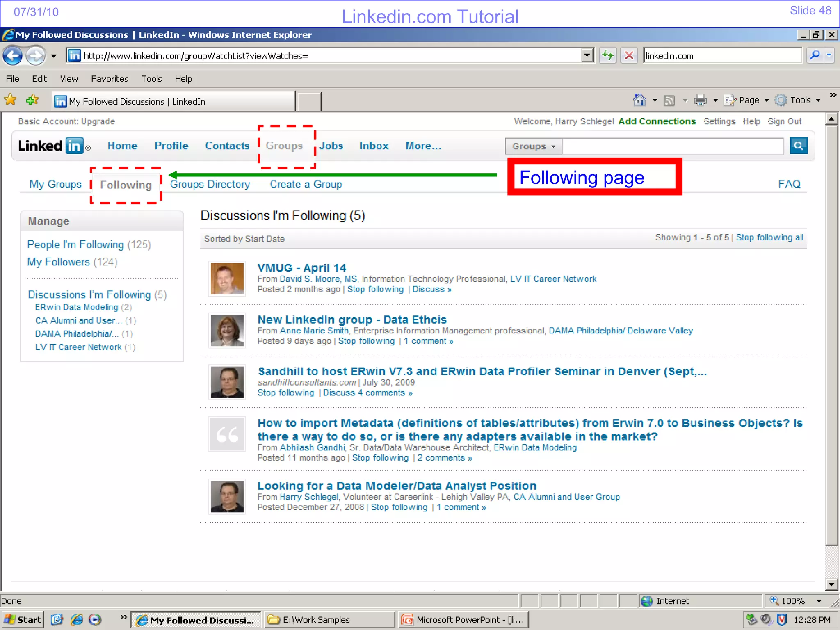This screenshot has width=840, height=630.
Task: Click the address bar URL field
Action: pyautogui.click(x=324, y=55)
